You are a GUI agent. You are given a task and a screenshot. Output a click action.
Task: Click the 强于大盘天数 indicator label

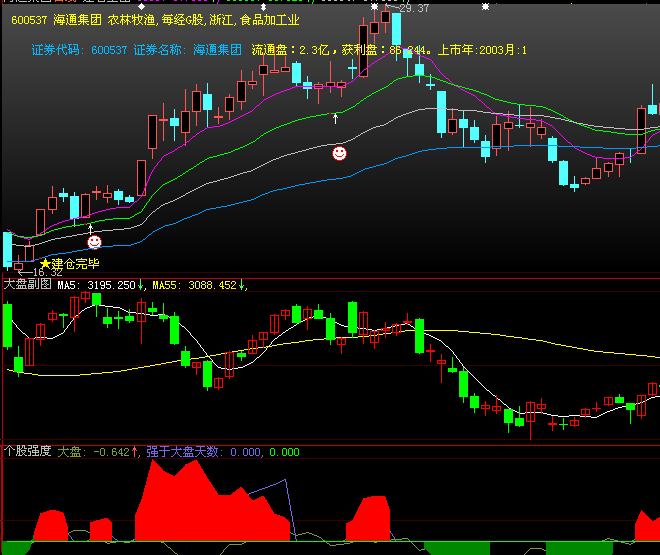pyautogui.click(x=182, y=452)
